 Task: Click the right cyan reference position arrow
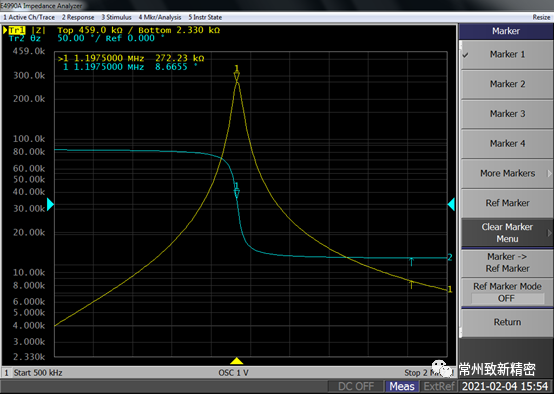click(451, 204)
